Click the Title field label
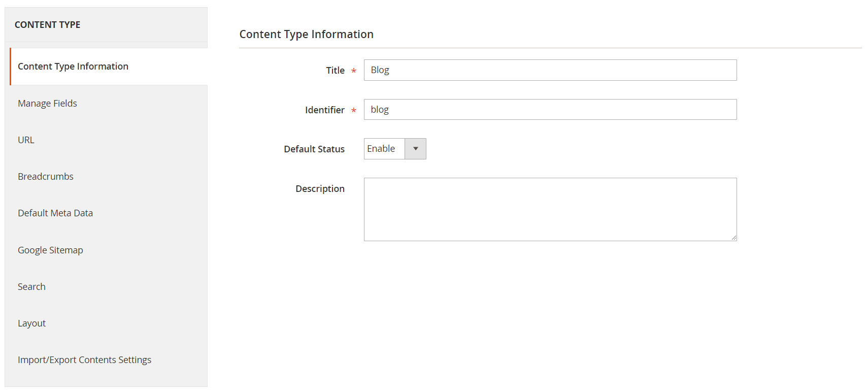Viewport: 868px width, 392px height. tap(335, 71)
